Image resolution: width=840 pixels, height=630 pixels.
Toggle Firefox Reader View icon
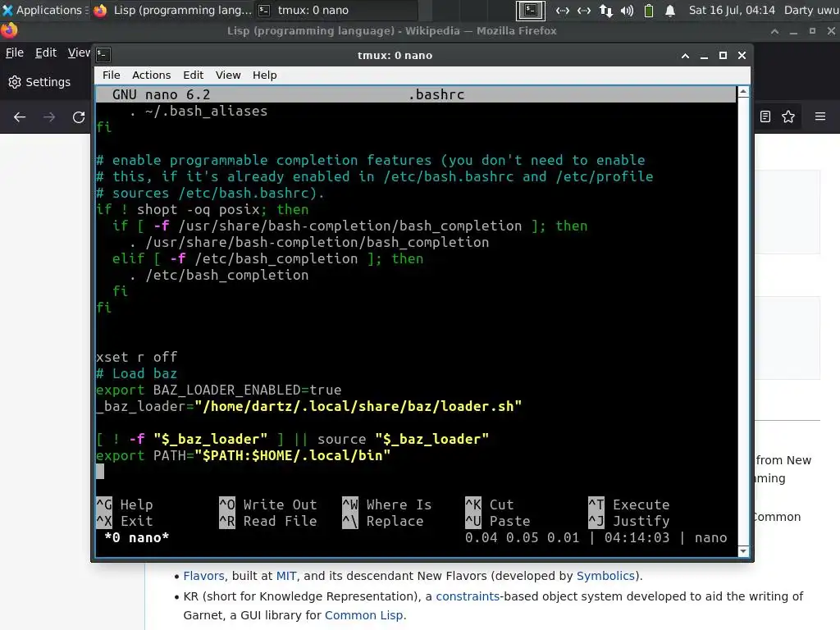click(765, 116)
